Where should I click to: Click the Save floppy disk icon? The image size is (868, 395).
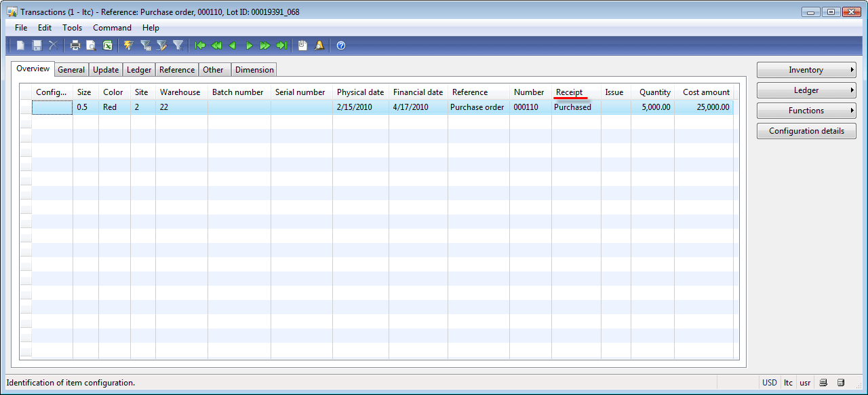pos(37,45)
